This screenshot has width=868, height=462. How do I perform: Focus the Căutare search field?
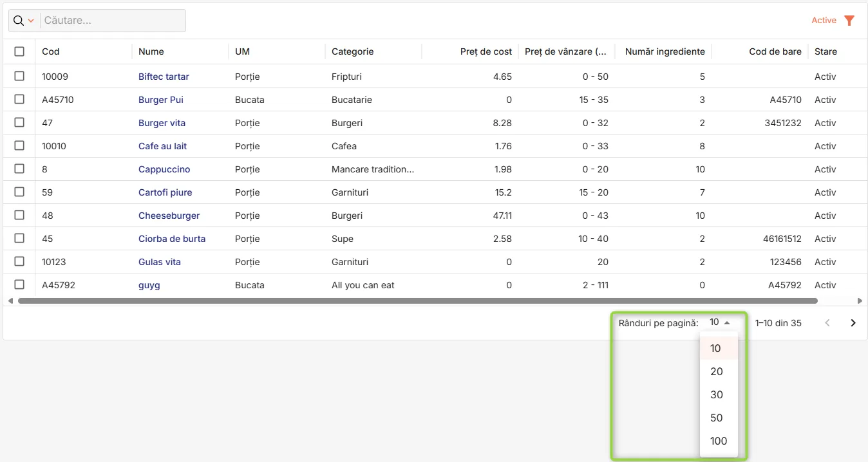click(113, 21)
